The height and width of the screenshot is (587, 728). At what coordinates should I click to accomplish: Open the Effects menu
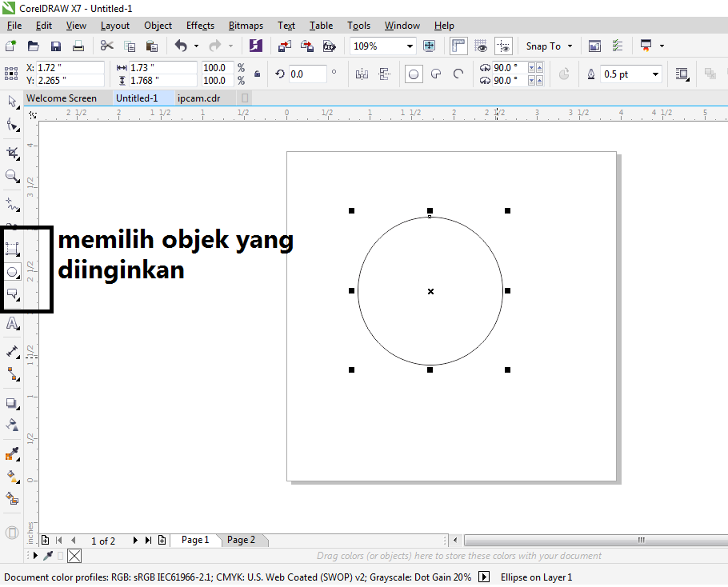pos(200,26)
